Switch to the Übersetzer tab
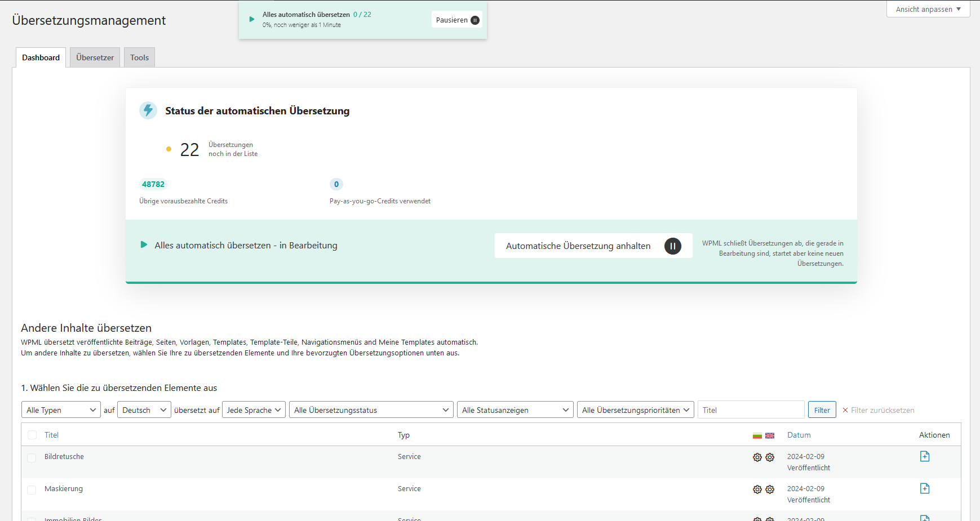The width and height of the screenshot is (980, 521). point(95,57)
